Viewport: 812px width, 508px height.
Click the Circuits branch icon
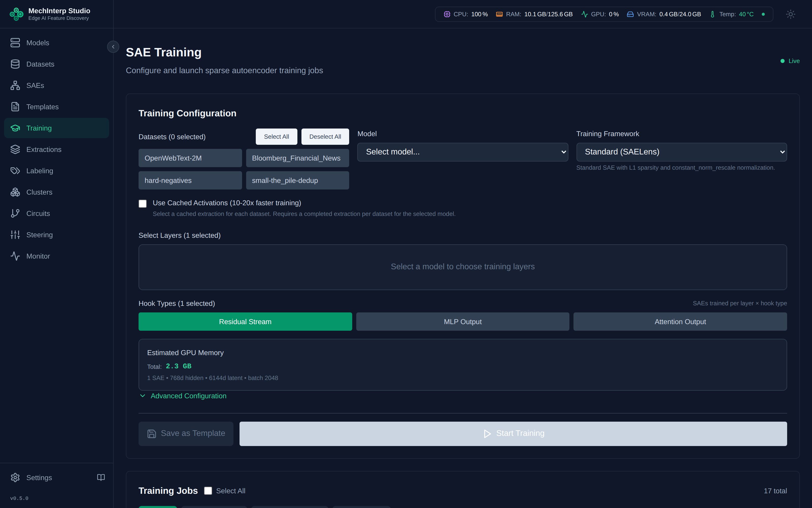[x=15, y=213]
